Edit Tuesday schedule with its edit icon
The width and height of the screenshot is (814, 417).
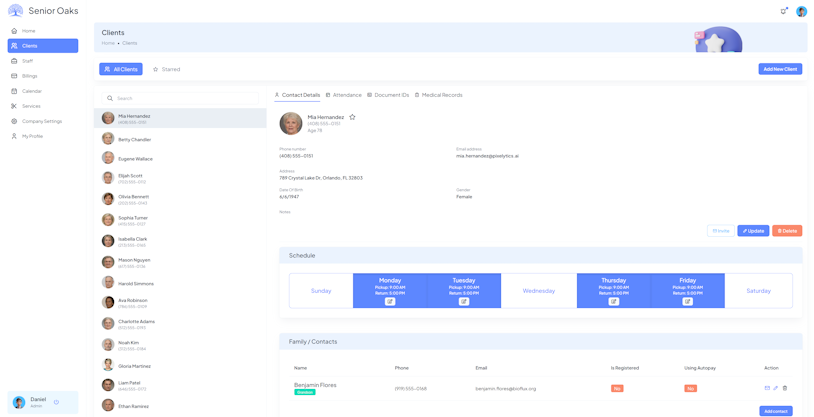tap(464, 301)
